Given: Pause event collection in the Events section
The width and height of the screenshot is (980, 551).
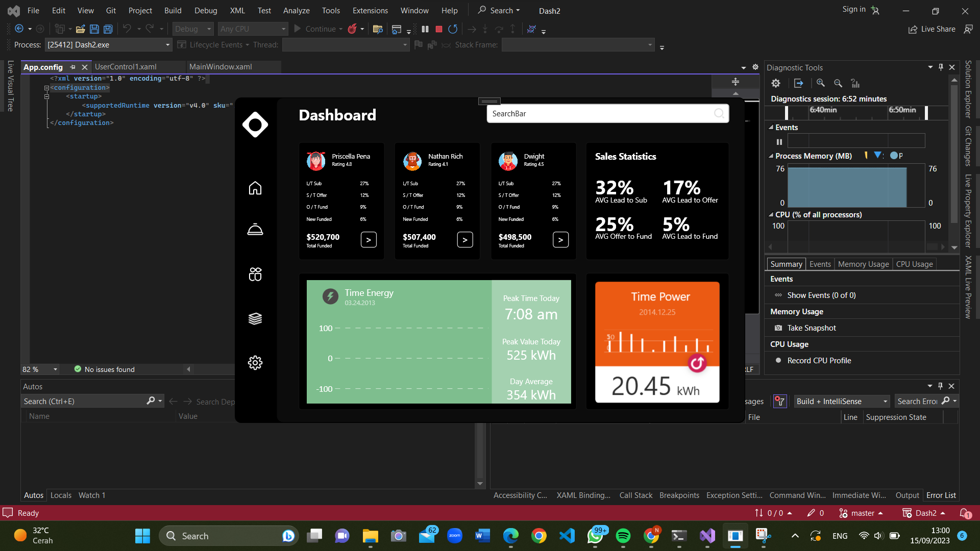Looking at the screenshot, I should point(779,141).
